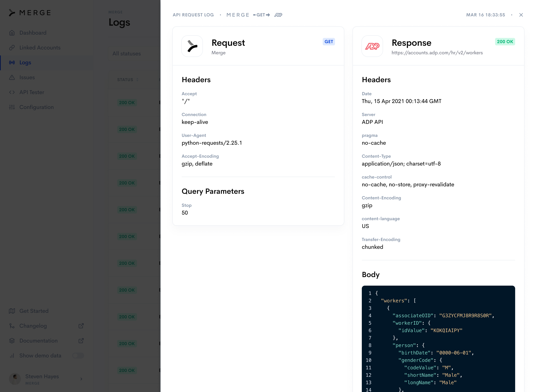Click the 200 OK response badge
Screen dimensions: 536x392
point(505,42)
